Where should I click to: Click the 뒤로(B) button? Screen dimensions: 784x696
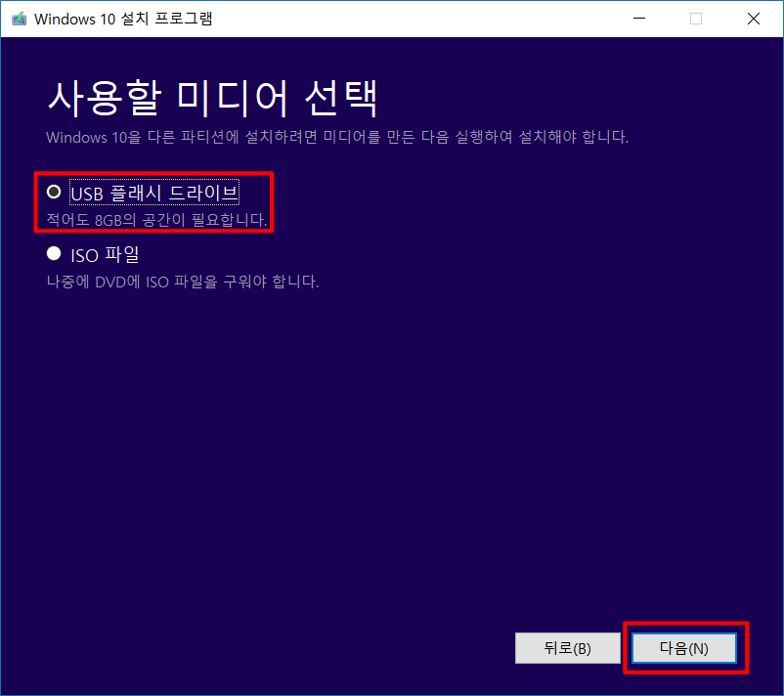tap(568, 648)
